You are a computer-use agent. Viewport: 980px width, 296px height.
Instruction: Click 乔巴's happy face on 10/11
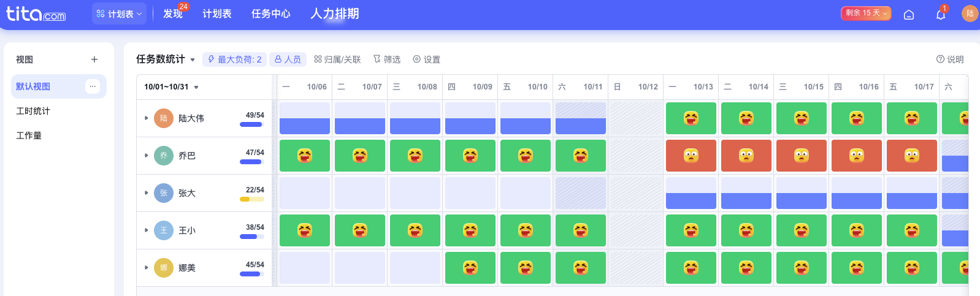[581, 156]
